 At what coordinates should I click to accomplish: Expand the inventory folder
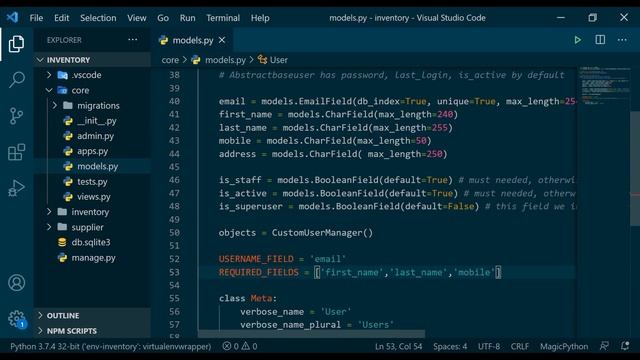coord(49,212)
